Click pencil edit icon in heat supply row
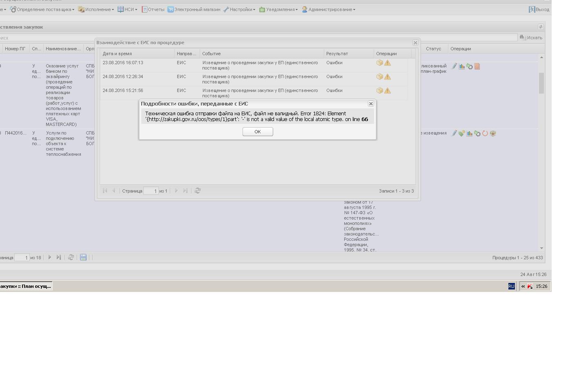588x368 pixels. [454, 133]
